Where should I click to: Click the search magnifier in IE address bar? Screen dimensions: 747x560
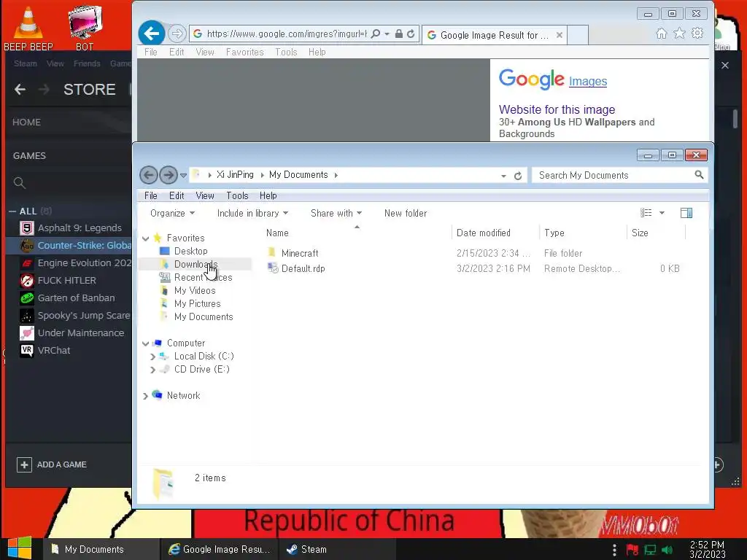click(376, 34)
